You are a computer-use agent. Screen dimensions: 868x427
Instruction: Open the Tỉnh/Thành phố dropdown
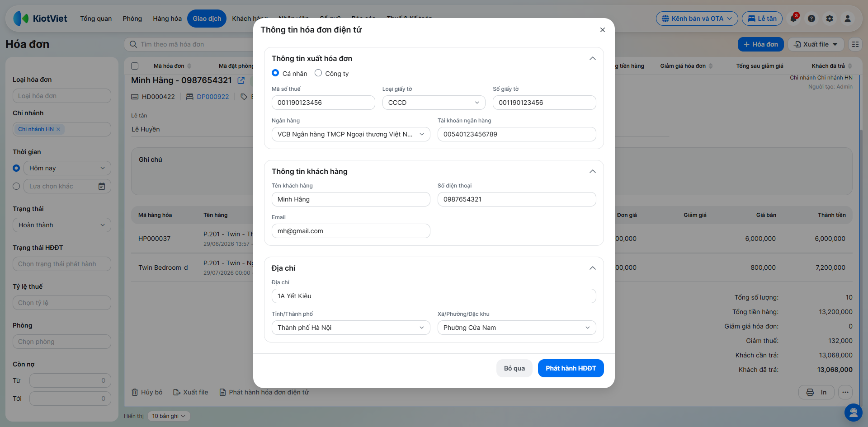pyautogui.click(x=351, y=328)
